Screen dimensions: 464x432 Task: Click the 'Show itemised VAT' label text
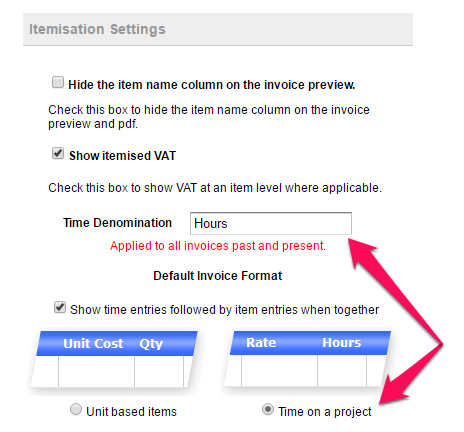pos(122,156)
